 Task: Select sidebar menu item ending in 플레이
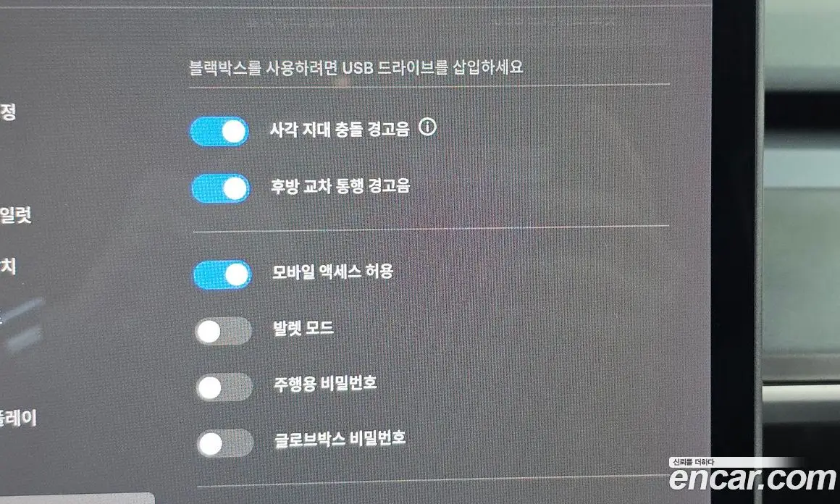(x=17, y=418)
